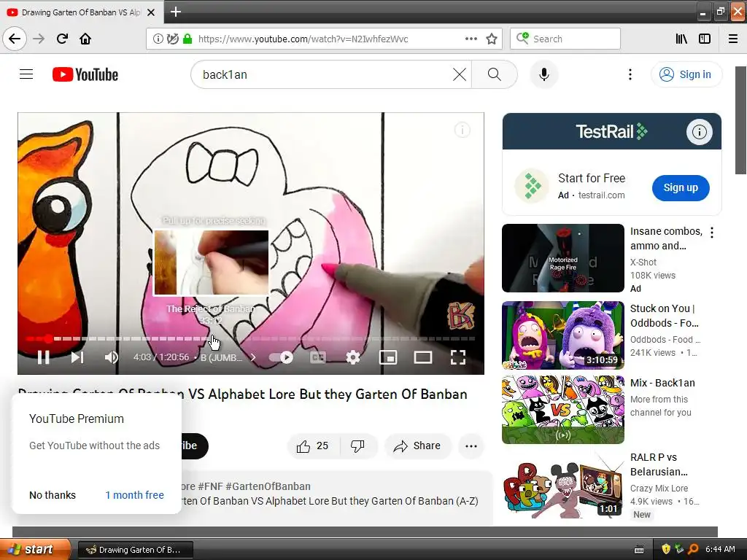Image resolution: width=747 pixels, height=560 pixels.
Task: Submit the YouTube search
Action: [494, 74]
